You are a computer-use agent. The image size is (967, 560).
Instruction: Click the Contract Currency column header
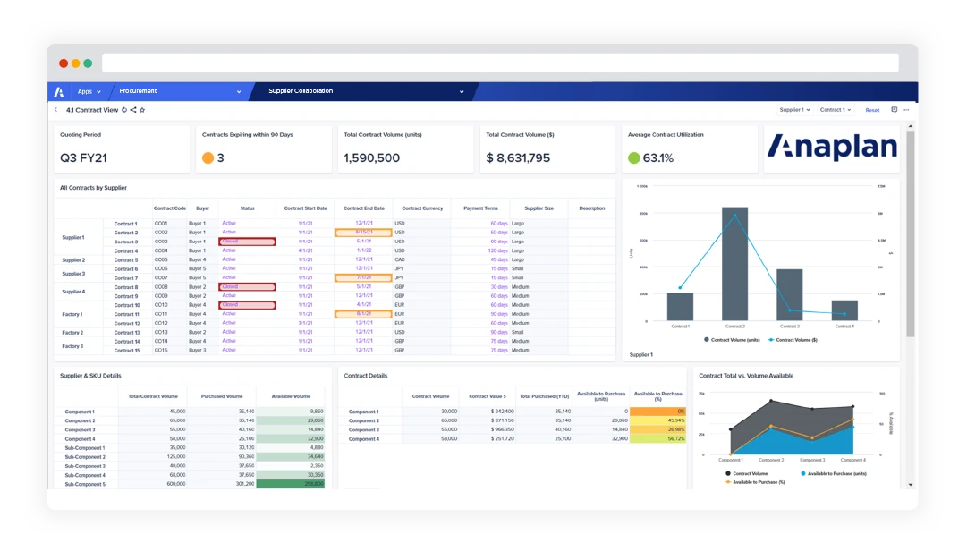422,208
